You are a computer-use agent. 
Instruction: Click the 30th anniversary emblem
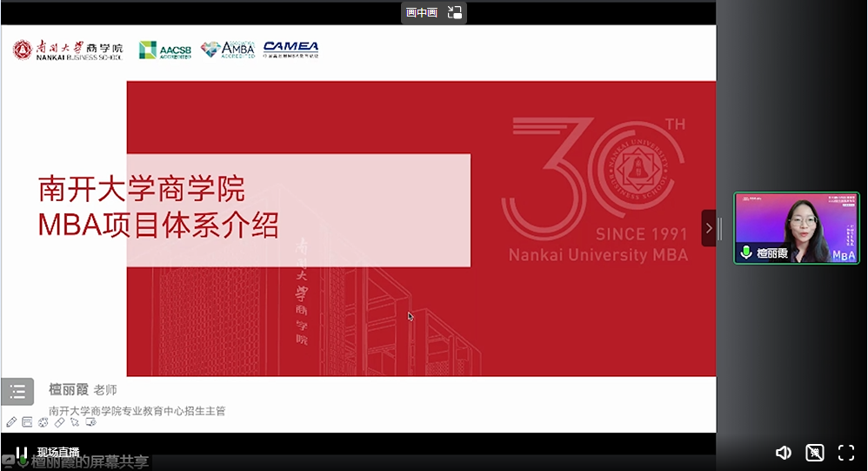[x=594, y=178]
